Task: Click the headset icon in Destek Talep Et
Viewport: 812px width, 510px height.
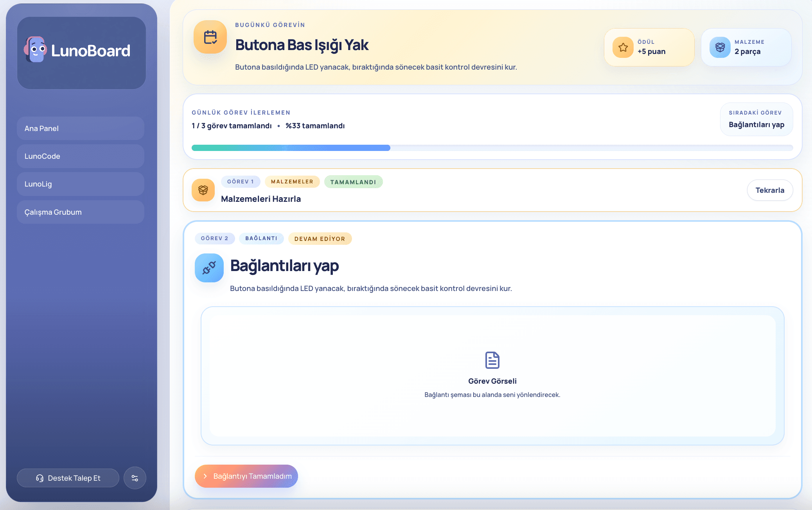Action: [x=40, y=478]
